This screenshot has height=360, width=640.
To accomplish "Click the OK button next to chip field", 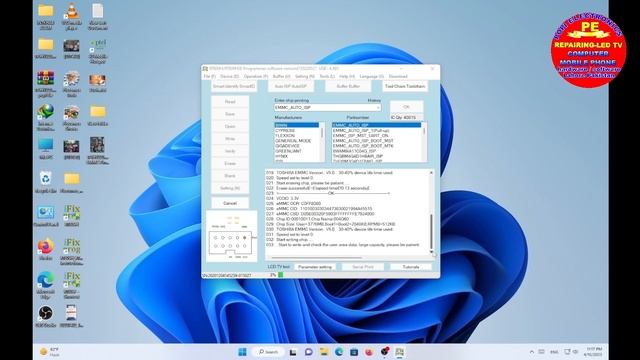I will point(406,107).
